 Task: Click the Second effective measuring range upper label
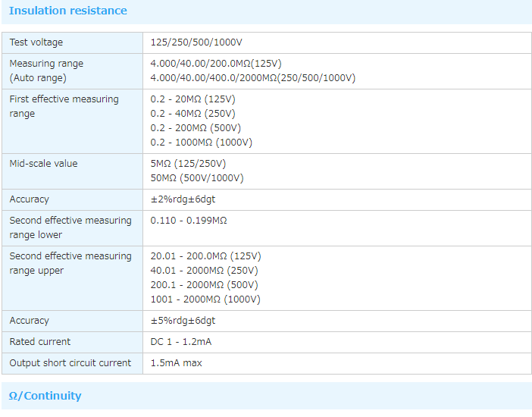pos(70,263)
